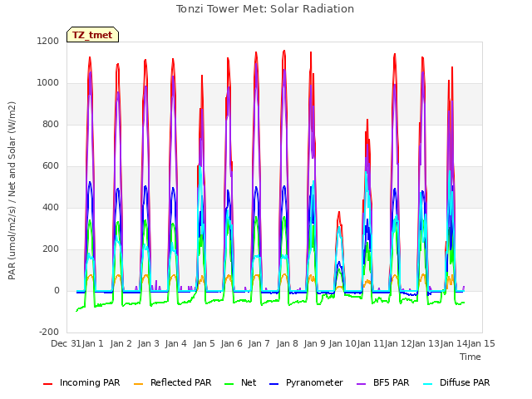The image size is (532, 399).
Task: Click the orange Reflected PAR color marker
Action: (139, 384)
